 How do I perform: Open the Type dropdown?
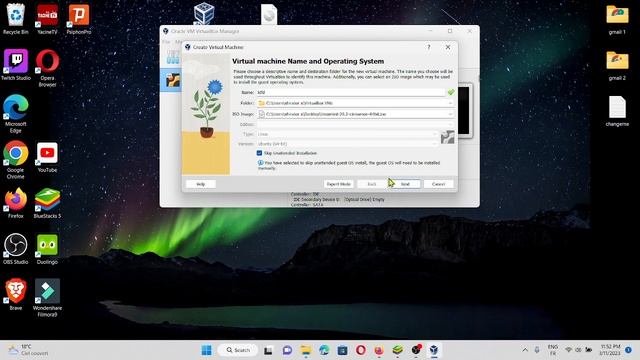pyautogui.click(x=434, y=134)
